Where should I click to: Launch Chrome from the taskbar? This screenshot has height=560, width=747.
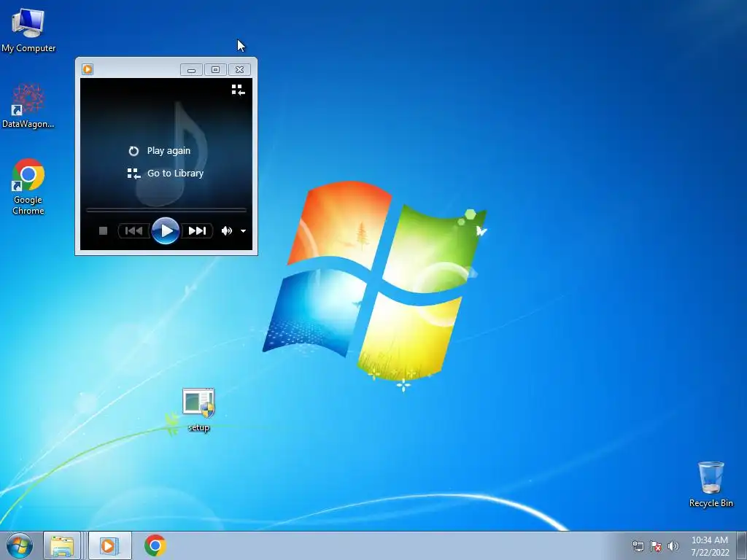coord(155,545)
